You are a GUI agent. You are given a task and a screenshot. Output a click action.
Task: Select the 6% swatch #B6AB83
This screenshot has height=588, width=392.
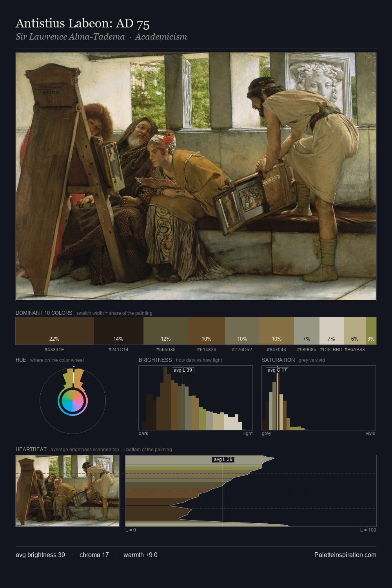355,331
